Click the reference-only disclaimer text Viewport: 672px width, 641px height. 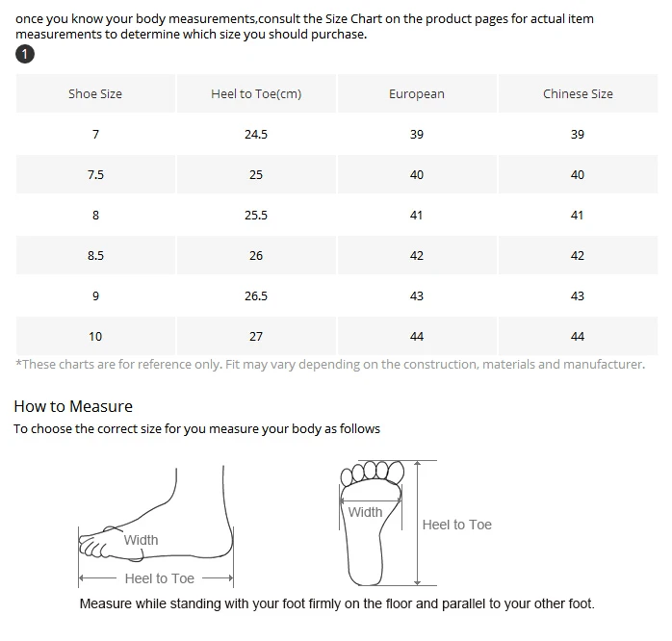pos(330,364)
